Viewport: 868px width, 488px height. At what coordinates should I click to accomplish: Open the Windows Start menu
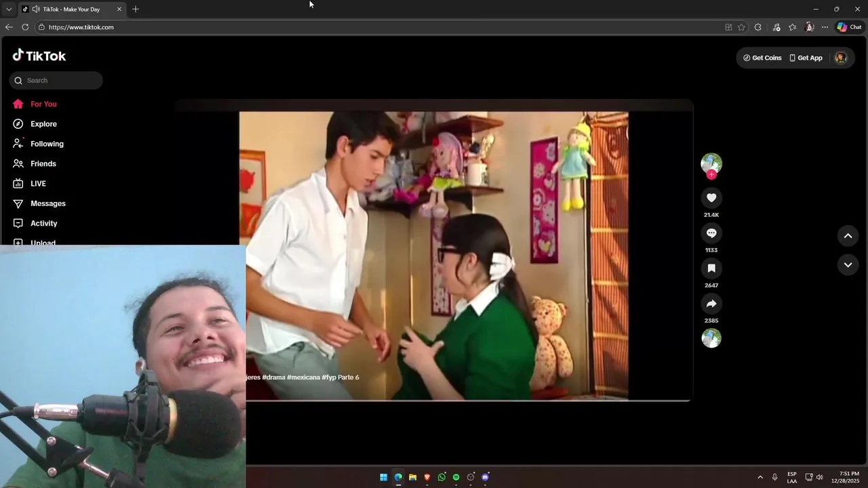(x=384, y=477)
